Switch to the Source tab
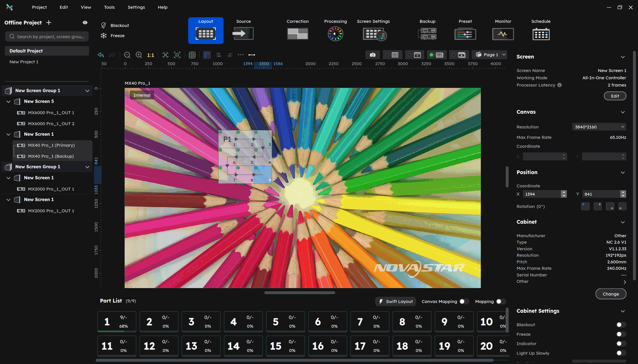The height and width of the screenshot is (364, 638). [x=243, y=31]
